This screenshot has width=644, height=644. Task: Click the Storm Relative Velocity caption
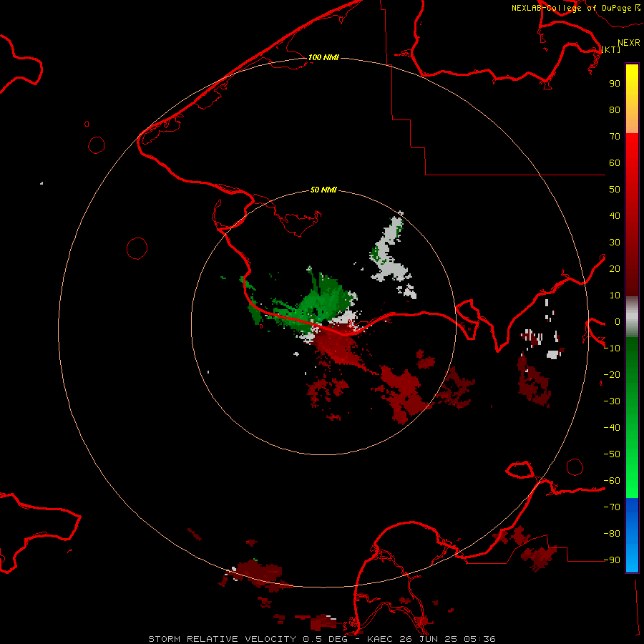[321, 639]
